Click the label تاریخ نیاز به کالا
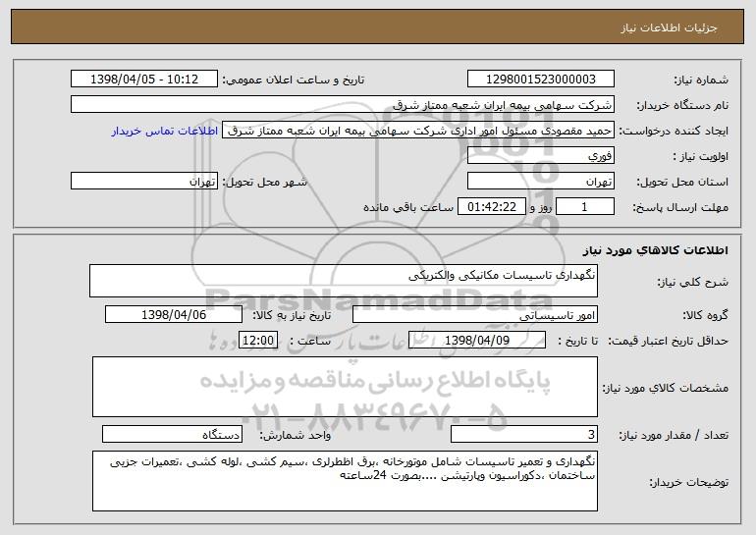The width and height of the screenshot is (756, 535). (x=292, y=315)
